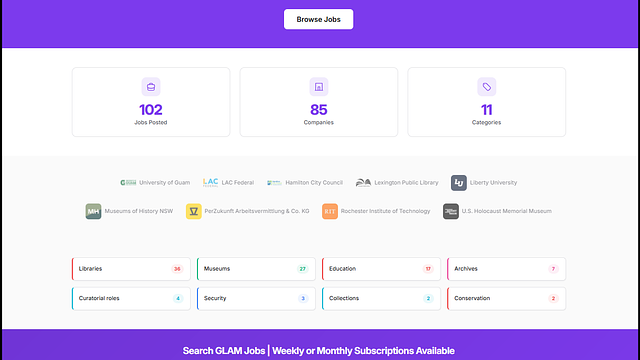The image size is (640, 360).
Task: Select the Collections category card
Action: [x=381, y=298]
